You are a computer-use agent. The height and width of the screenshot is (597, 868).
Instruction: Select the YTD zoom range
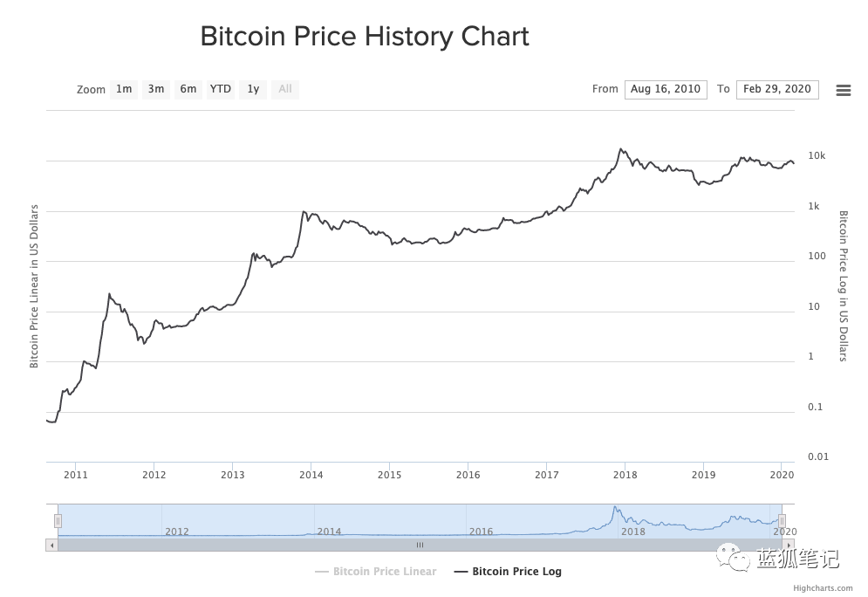(x=221, y=89)
